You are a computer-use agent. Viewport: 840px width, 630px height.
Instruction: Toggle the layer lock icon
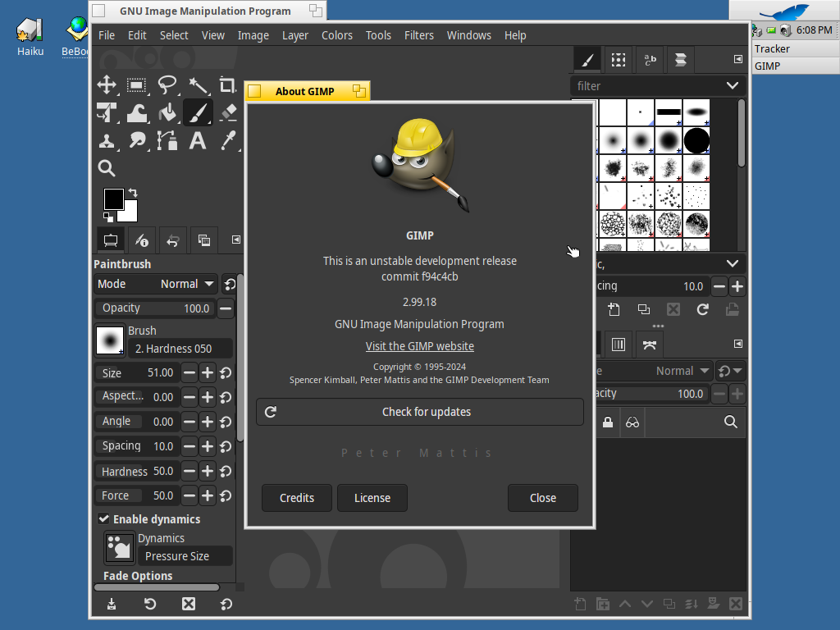pos(608,422)
